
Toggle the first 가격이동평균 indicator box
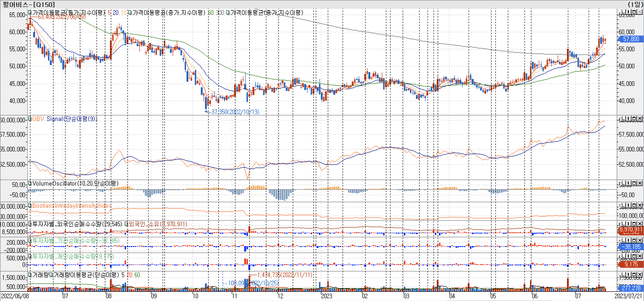pos(30,12)
